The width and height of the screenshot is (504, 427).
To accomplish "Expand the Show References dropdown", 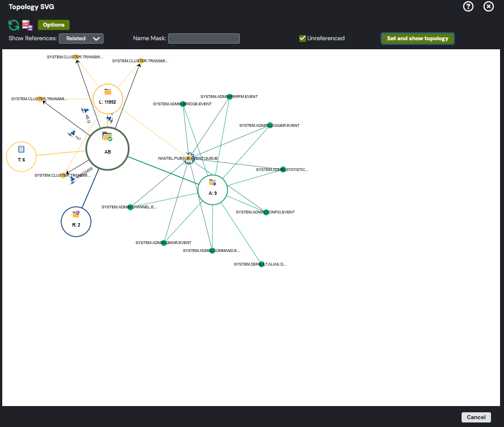I will click(81, 39).
